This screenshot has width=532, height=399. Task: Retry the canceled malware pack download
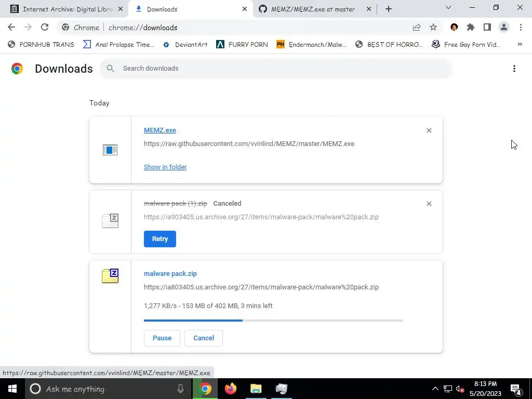coord(160,239)
